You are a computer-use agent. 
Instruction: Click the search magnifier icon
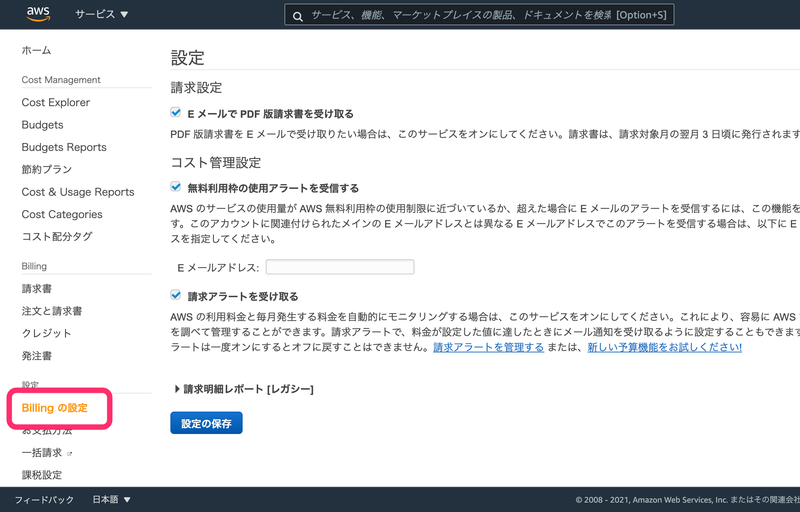point(298,16)
